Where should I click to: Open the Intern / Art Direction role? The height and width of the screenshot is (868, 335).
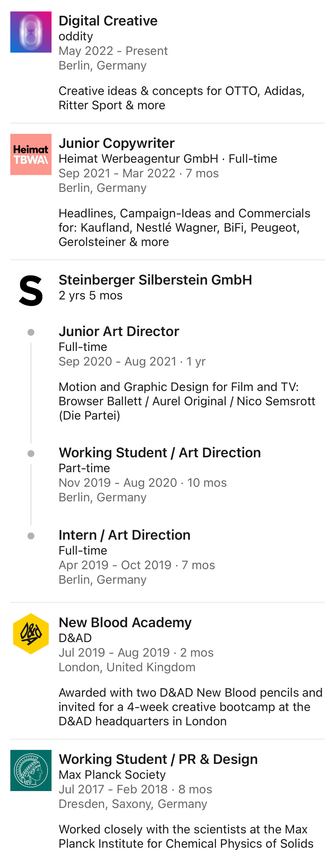tap(125, 535)
